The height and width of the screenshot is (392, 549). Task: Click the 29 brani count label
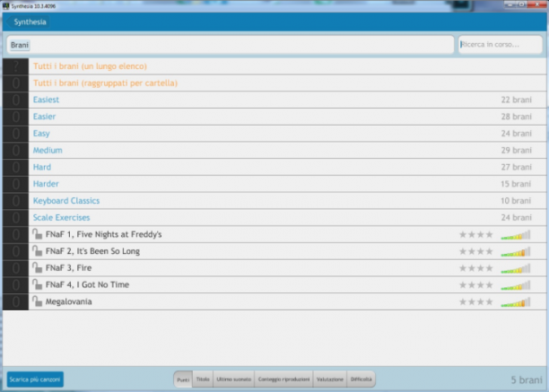517,150
